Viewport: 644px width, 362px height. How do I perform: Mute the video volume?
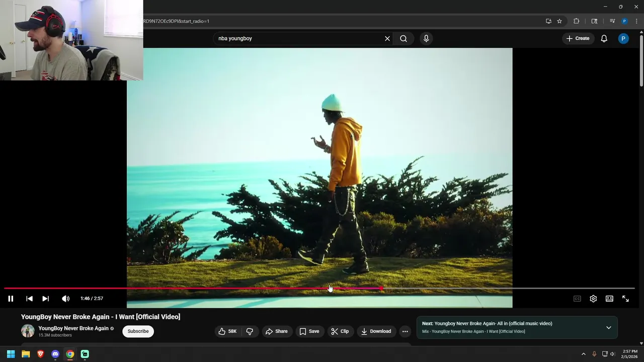coord(65,299)
